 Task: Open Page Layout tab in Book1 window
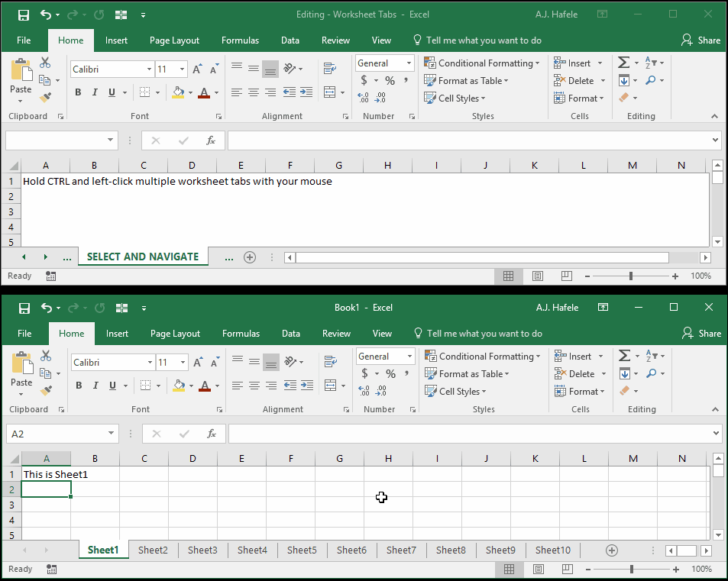click(175, 334)
